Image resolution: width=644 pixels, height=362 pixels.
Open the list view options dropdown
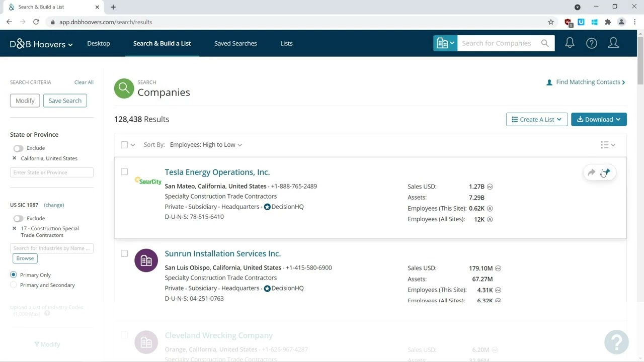coord(608,145)
